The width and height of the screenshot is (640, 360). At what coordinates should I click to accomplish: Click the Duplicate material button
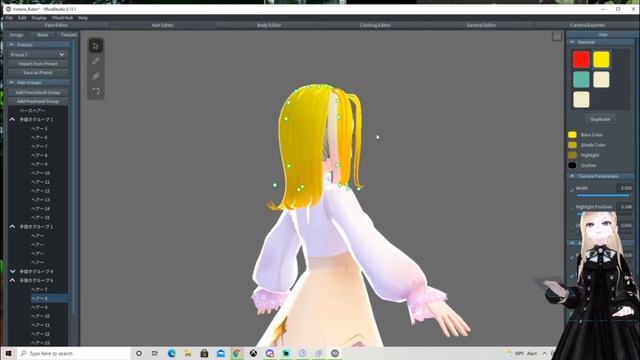600,119
